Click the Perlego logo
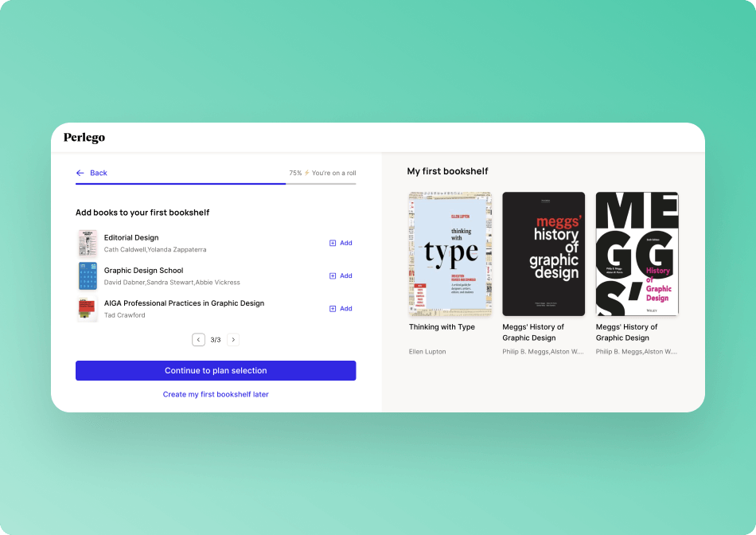The height and width of the screenshot is (535, 756). [84, 138]
